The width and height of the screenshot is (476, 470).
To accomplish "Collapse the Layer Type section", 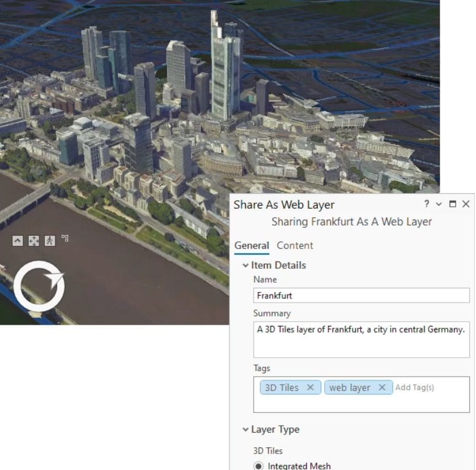I will 245,430.
